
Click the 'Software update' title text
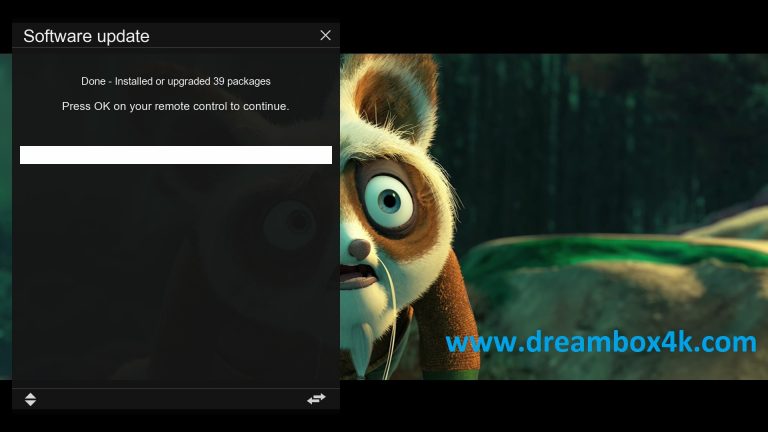[x=86, y=36]
